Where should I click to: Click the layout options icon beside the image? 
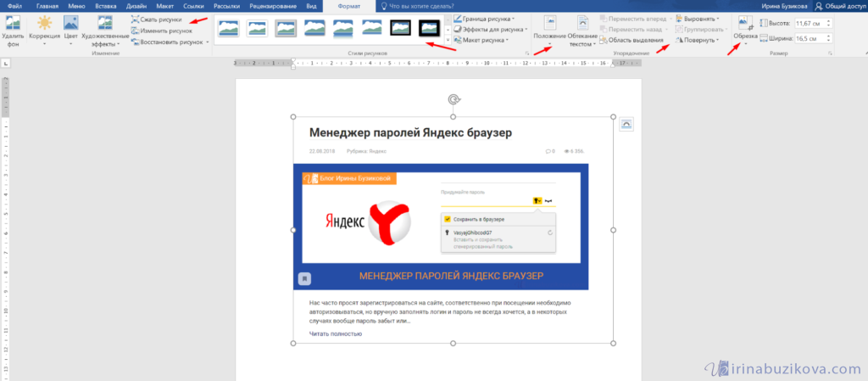626,124
